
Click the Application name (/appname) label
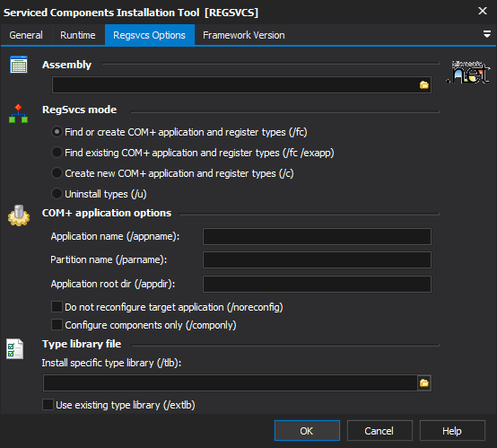click(115, 236)
